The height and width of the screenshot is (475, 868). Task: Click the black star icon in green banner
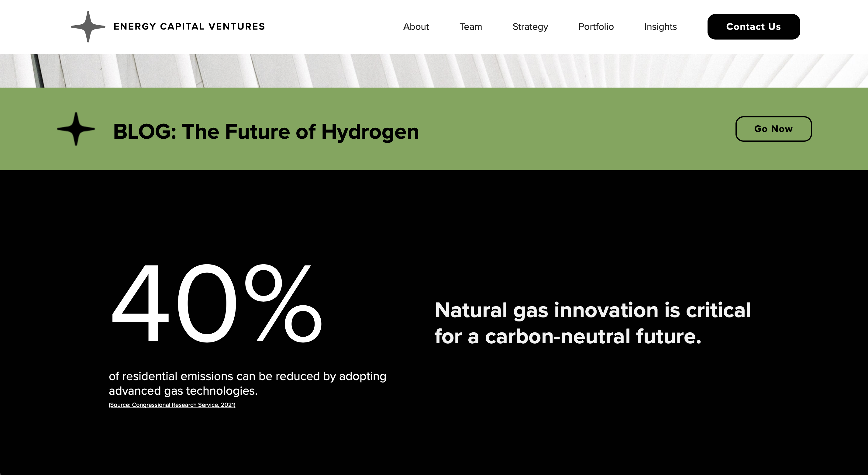[76, 129]
